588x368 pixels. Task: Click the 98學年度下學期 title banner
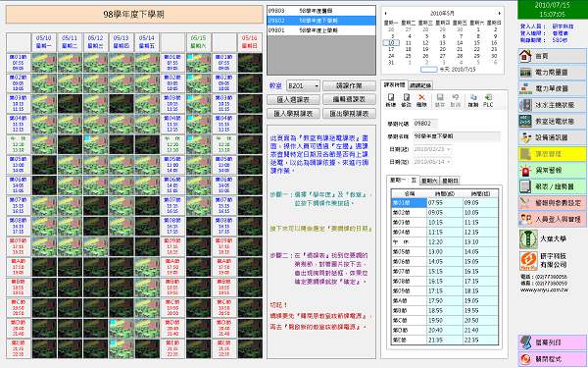click(134, 15)
